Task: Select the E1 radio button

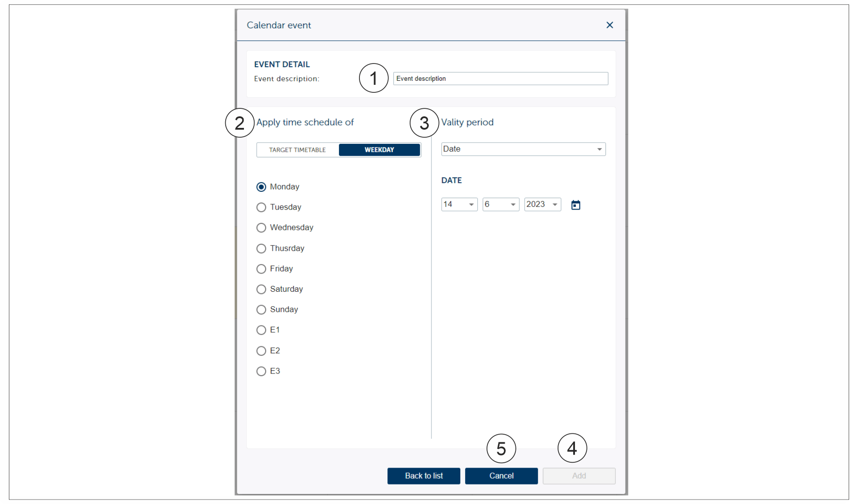Action: point(261,330)
